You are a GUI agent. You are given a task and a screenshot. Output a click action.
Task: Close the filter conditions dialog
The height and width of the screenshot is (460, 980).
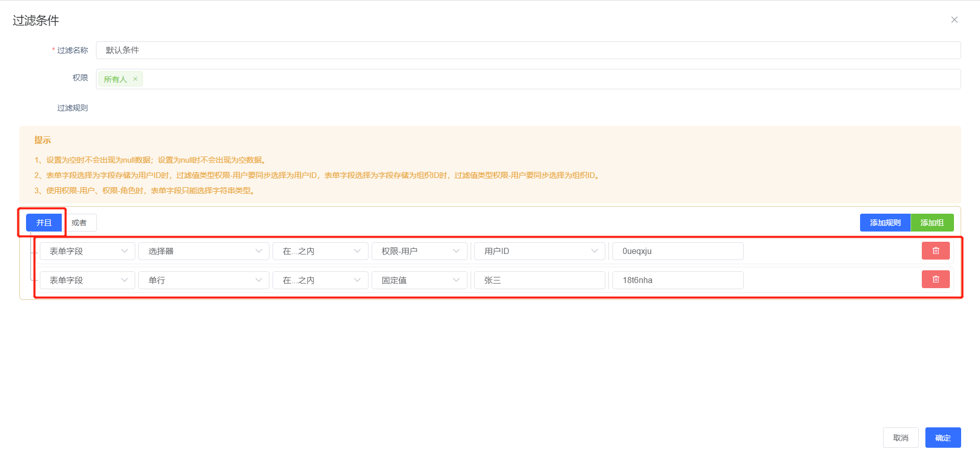point(954,20)
